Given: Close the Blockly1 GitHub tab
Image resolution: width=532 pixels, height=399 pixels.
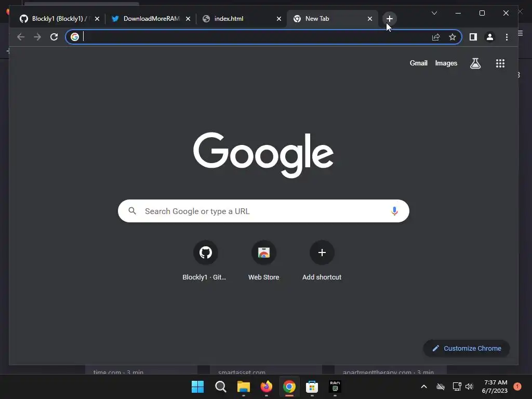Looking at the screenshot, I should click(97, 19).
